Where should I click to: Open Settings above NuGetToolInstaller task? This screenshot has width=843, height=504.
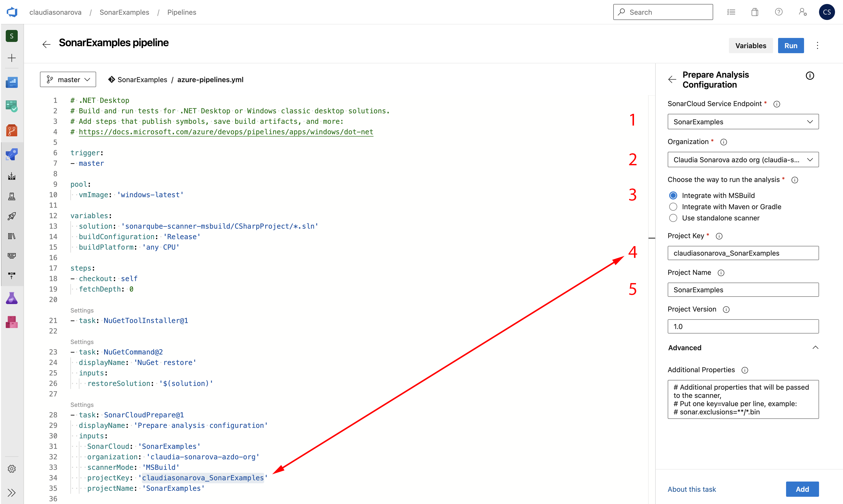[x=82, y=311]
